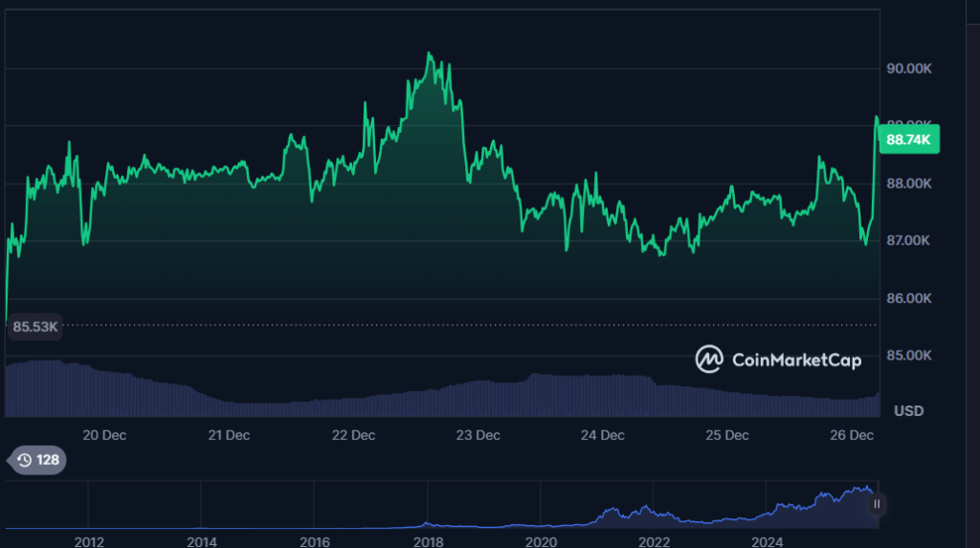Click the green 88.74K current price label
Screen dimensions: 980x548
point(908,140)
